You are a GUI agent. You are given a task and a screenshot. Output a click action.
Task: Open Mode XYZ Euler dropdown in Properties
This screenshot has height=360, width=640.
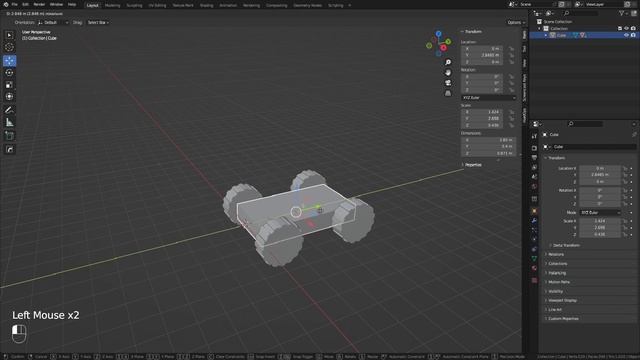600,213
